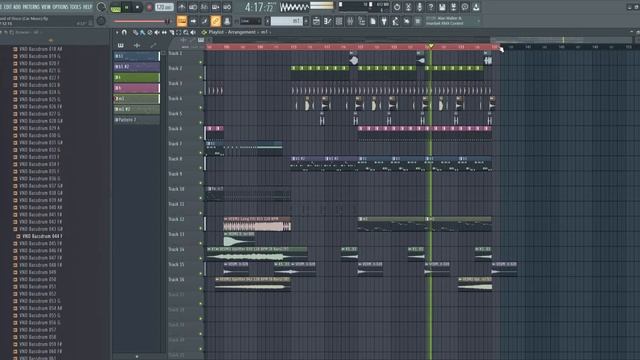
Task: Toggle the metronome icon
Action: click(x=182, y=7)
